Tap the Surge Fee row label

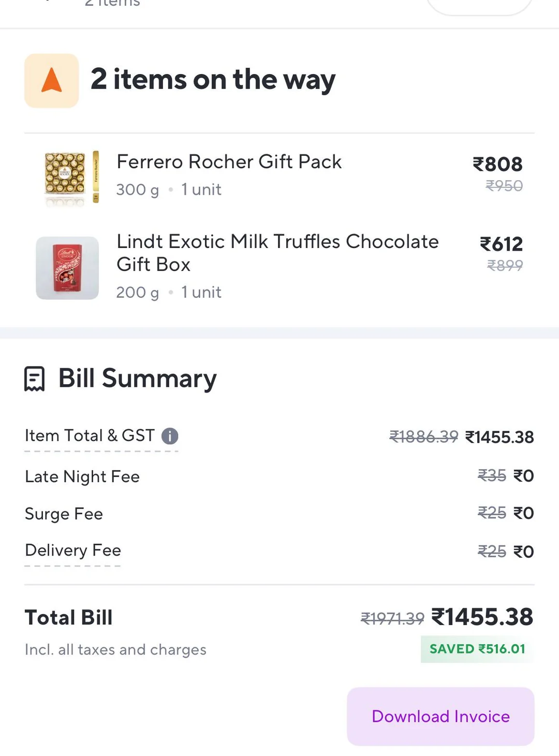click(x=64, y=514)
